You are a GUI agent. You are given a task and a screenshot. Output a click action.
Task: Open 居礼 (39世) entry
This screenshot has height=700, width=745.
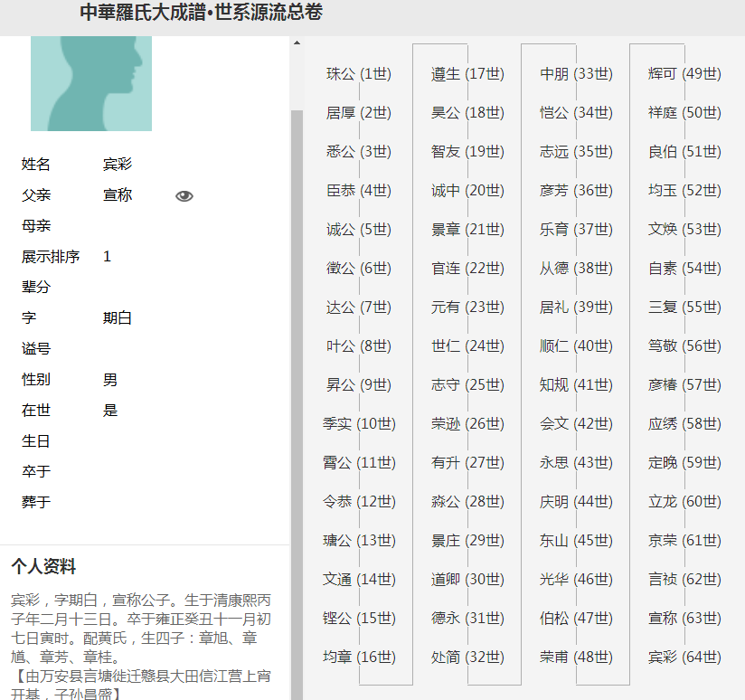click(x=576, y=307)
